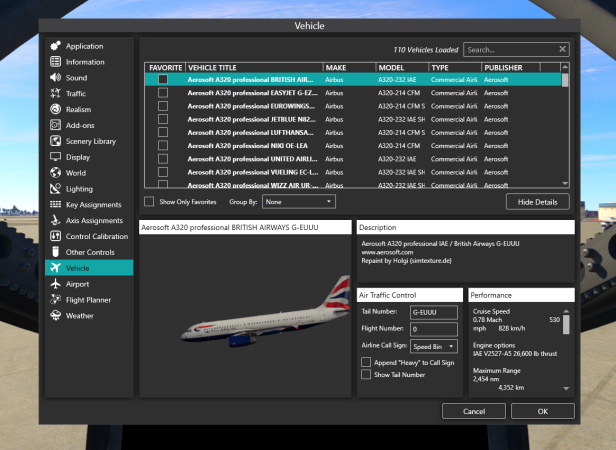
Task: Sort by FAVORITE column header
Action: pyautogui.click(x=165, y=68)
